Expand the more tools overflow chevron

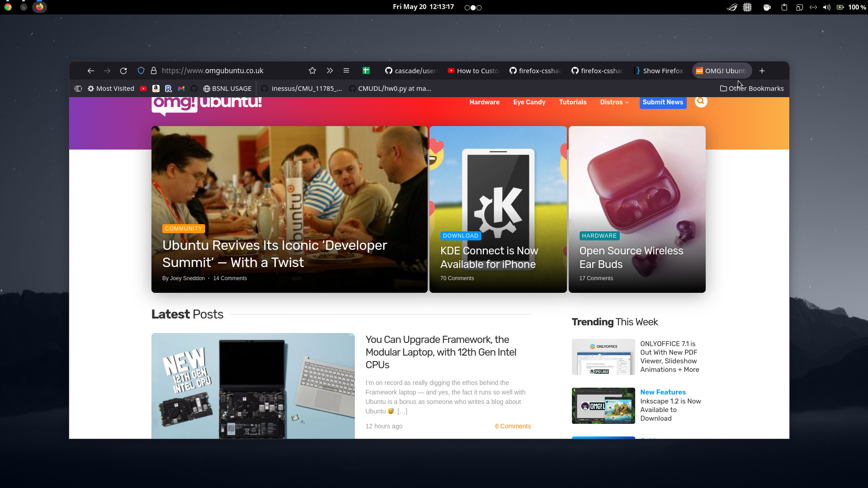coord(330,70)
